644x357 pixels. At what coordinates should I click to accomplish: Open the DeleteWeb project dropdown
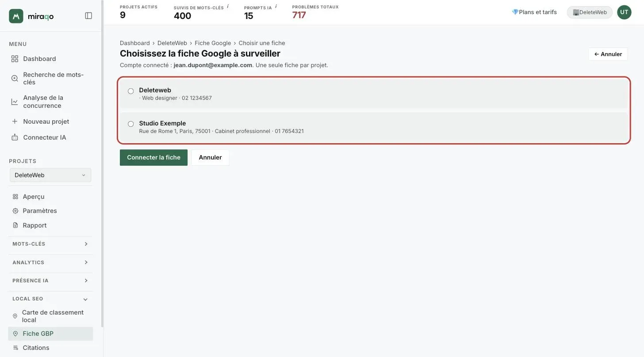(x=50, y=175)
